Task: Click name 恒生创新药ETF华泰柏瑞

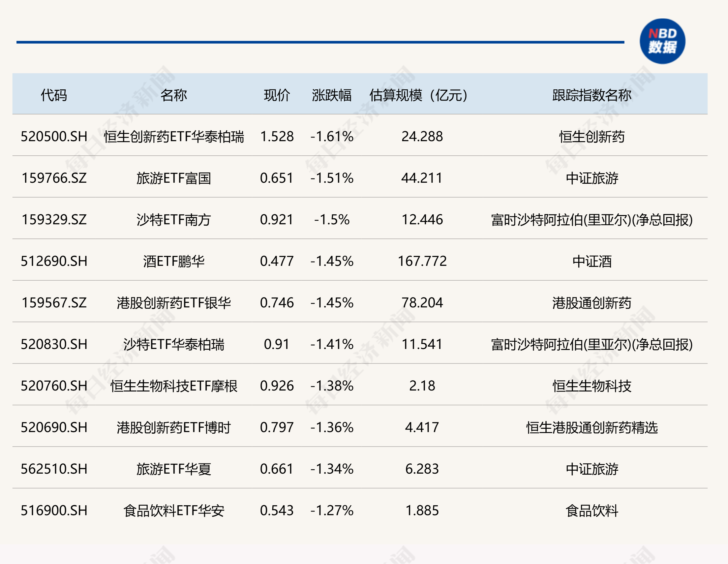Action: 174,137
